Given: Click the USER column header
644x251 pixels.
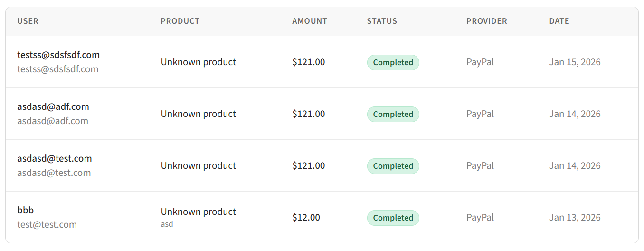Looking at the screenshot, I should [x=28, y=21].
